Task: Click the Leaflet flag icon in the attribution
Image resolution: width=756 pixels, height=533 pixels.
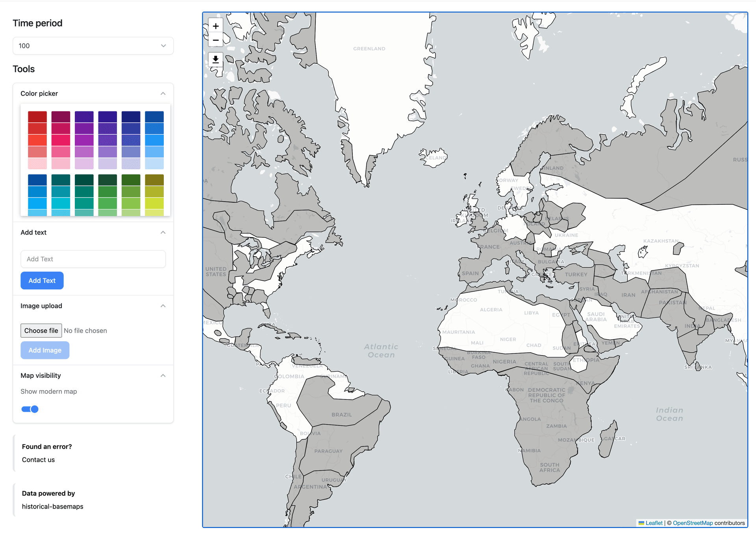Action: 643,523
